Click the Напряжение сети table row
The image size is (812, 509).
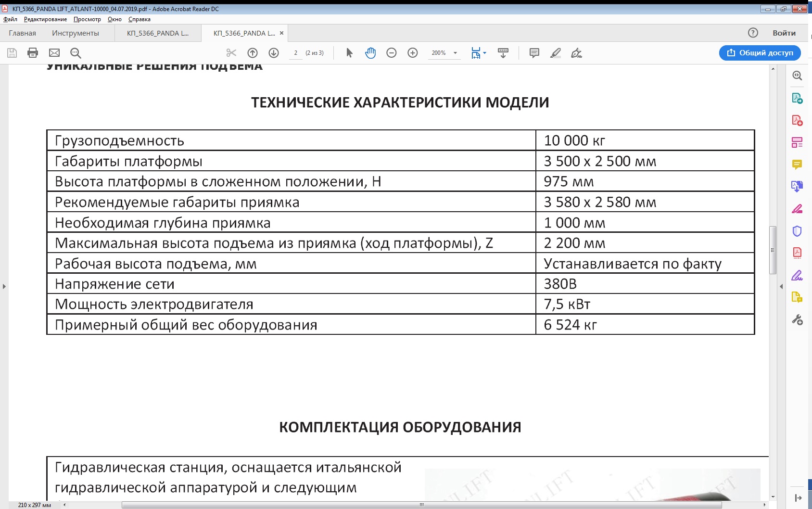coord(400,284)
